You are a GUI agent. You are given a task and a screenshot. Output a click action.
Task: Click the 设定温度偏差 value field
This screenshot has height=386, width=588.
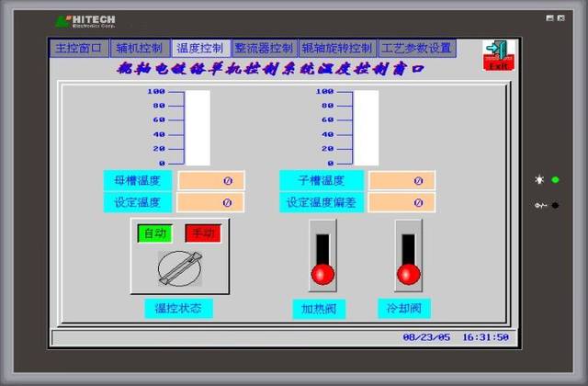(x=401, y=202)
